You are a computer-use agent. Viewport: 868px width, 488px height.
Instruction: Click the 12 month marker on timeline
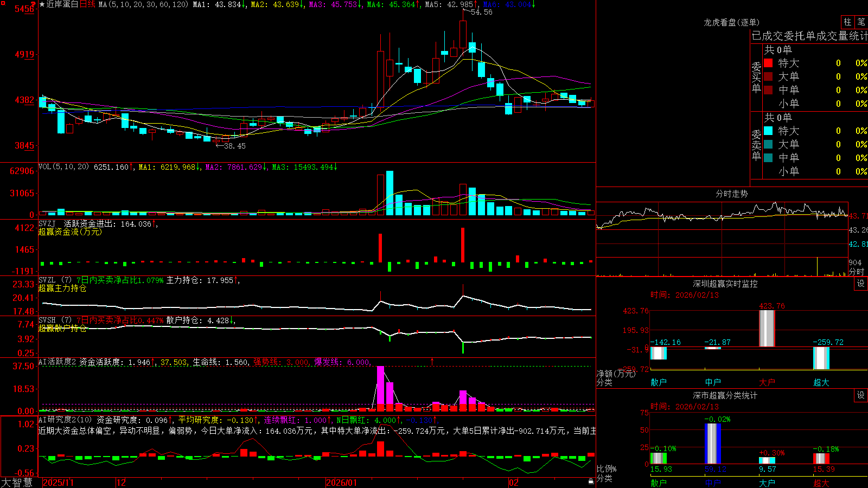click(x=122, y=483)
